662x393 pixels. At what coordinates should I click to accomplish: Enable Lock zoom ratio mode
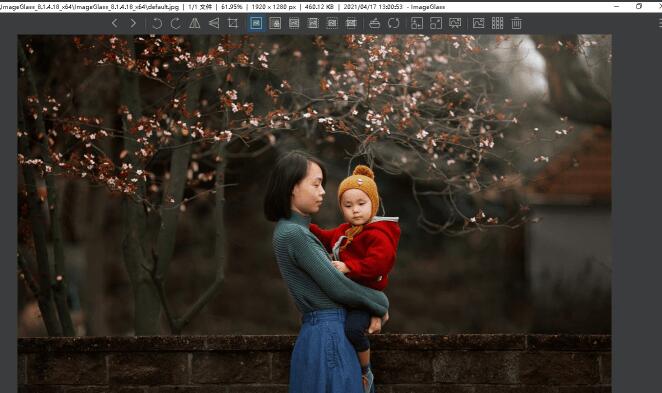[x=275, y=23]
